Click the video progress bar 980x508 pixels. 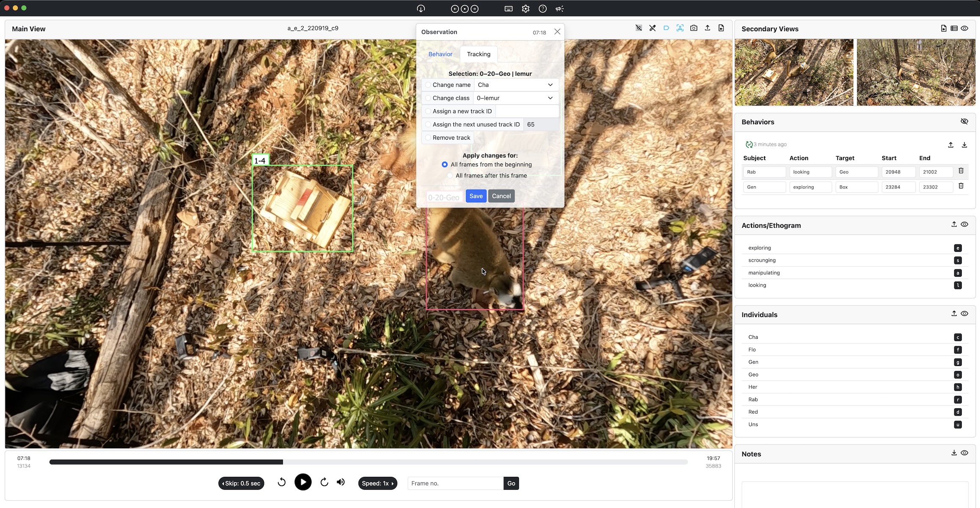pyautogui.click(x=368, y=462)
